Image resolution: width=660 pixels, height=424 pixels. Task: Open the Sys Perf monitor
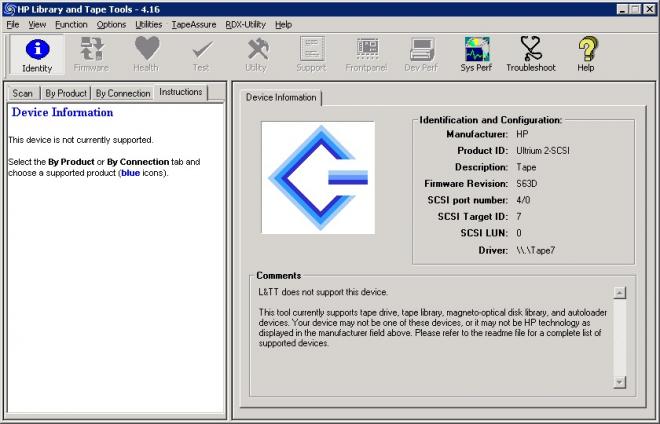[476, 55]
